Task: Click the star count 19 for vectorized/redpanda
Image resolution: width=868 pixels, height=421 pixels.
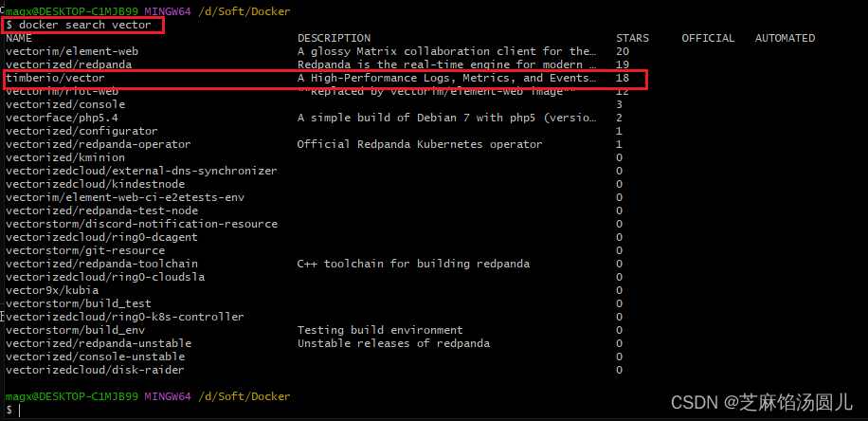Action: point(623,64)
